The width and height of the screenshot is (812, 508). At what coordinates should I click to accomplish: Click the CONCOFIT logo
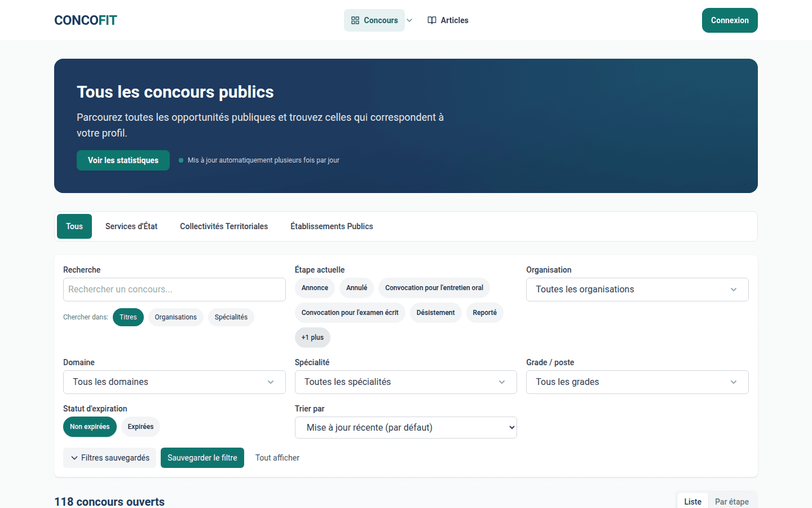pos(86,20)
